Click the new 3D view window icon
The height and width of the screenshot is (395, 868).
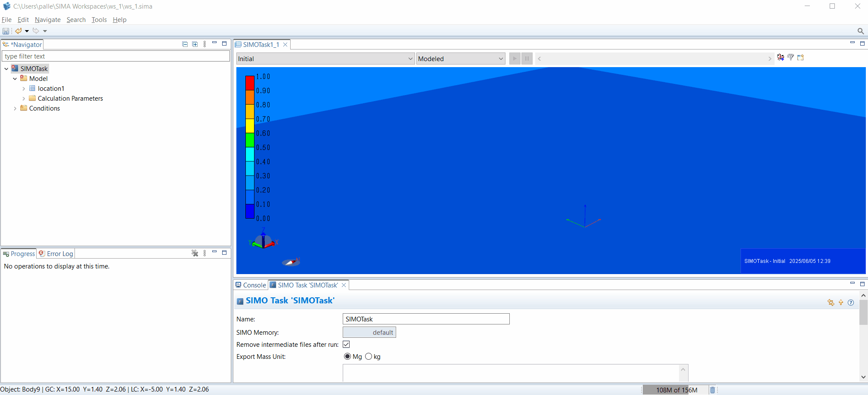pyautogui.click(x=800, y=57)
